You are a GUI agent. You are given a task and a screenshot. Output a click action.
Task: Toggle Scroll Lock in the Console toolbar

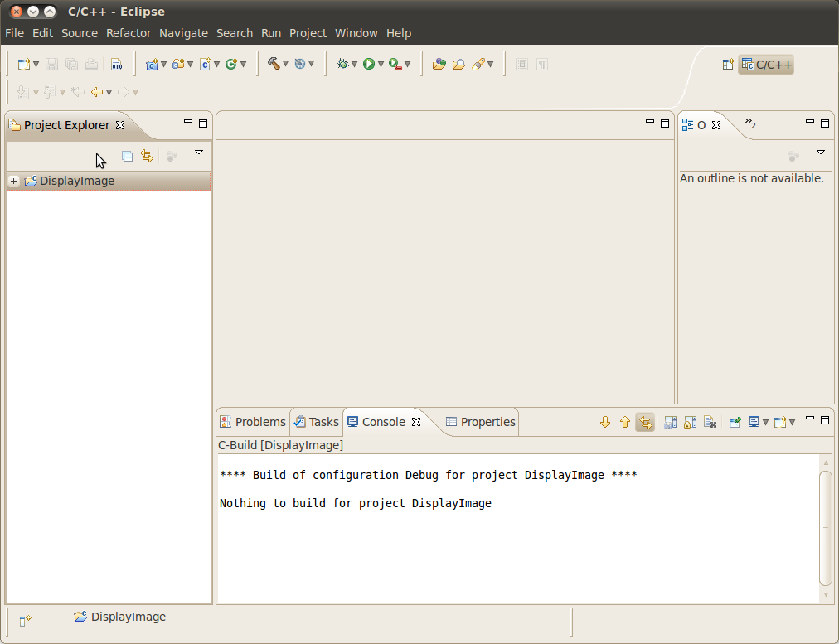click(x=690, y=422)
